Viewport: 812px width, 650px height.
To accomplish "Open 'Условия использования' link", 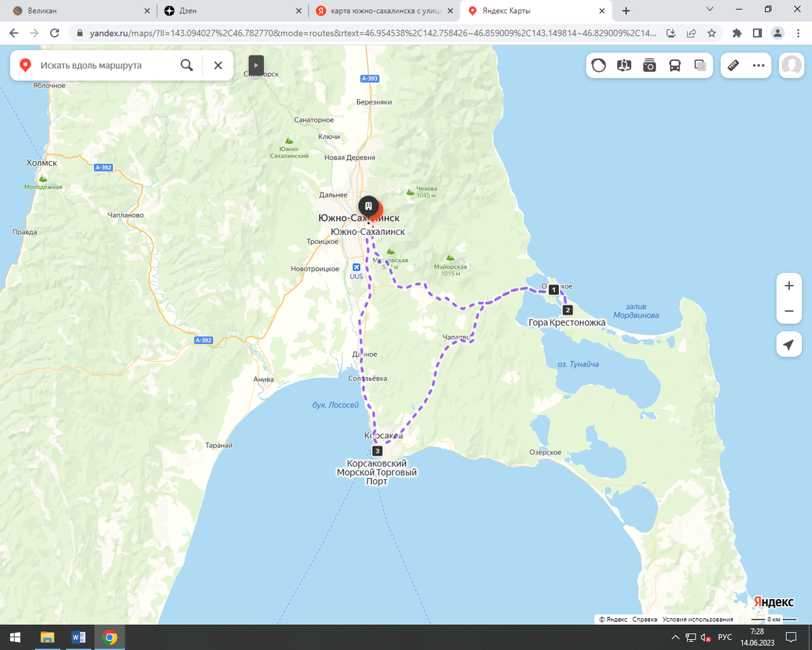I will tap(698, 620).
